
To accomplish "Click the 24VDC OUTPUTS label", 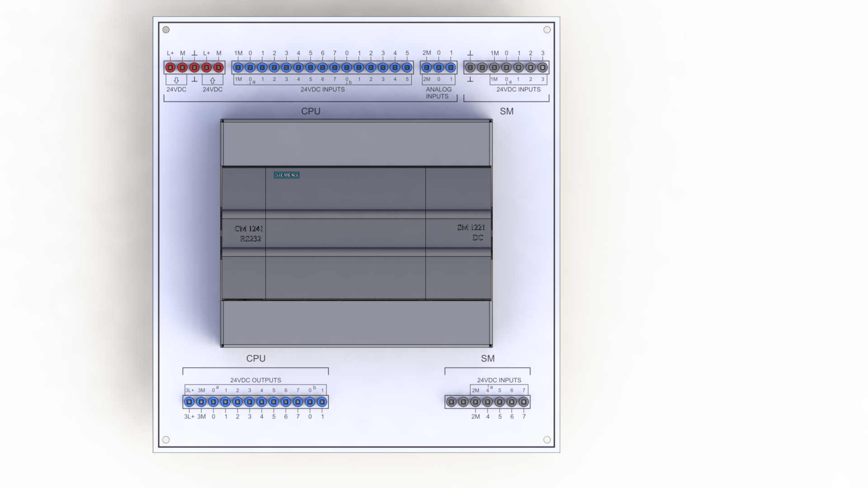I will [x=255, y=380].
